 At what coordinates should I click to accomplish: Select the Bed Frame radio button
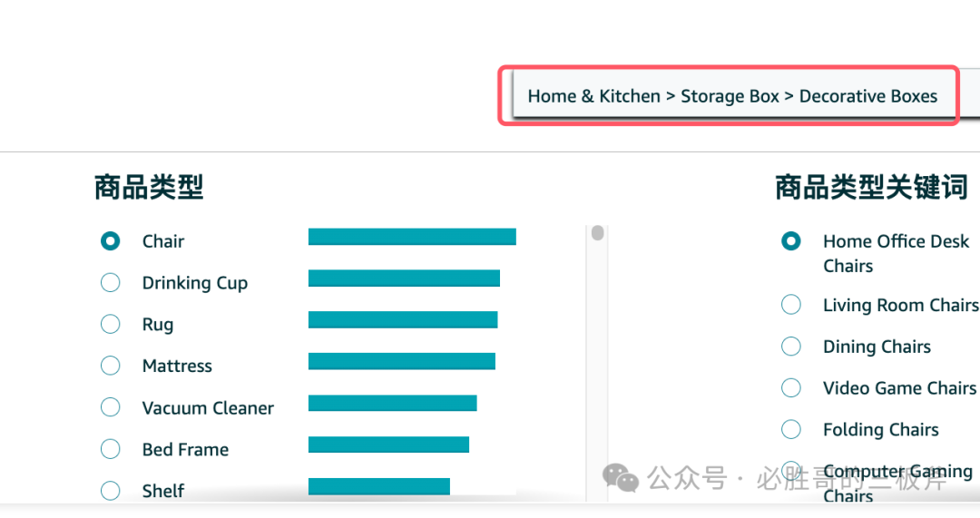pyautogui.click(x=111, y=450)
